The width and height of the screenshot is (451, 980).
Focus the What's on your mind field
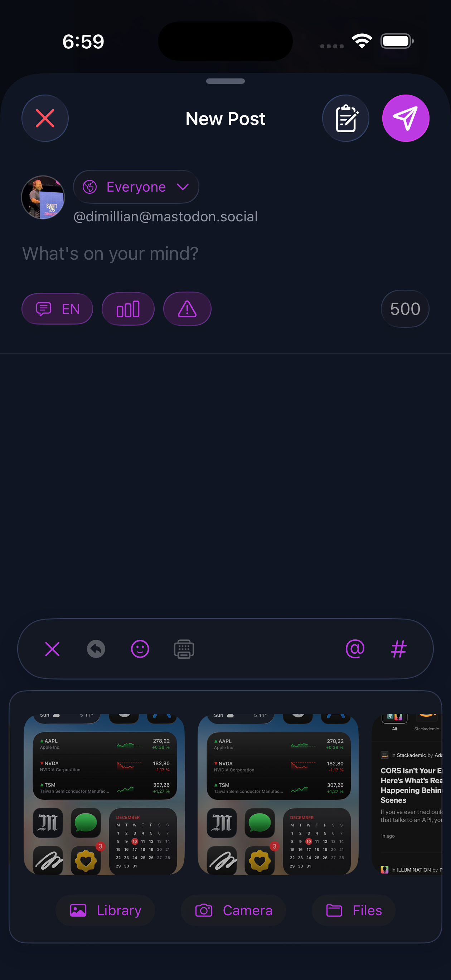pyautogui.click(x=225, y=253)
